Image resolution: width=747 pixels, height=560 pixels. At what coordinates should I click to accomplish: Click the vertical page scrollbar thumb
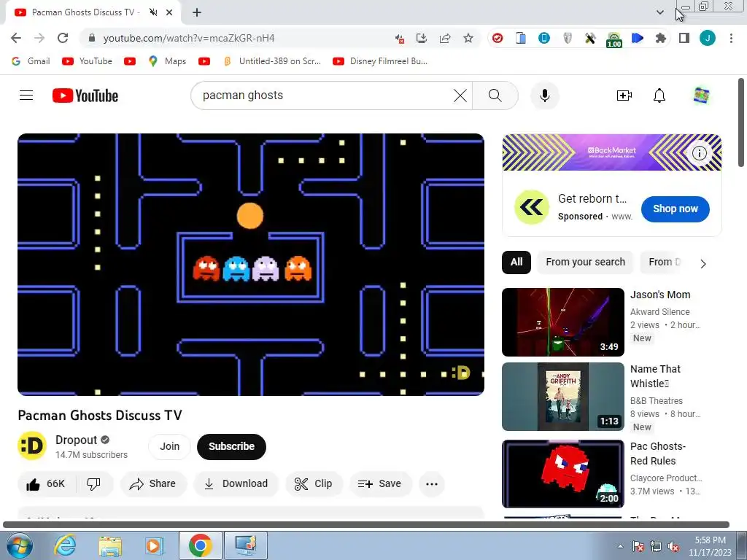(x=741, y=122)
